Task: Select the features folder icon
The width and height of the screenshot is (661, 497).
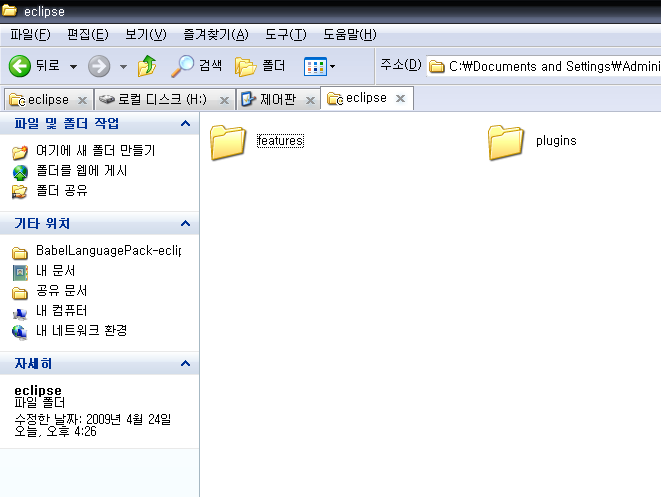Action: [x=228, y=142]
